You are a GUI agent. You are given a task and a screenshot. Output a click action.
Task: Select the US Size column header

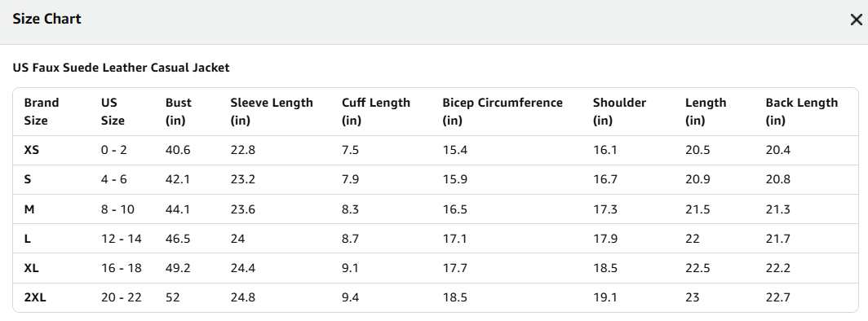click(x=113, y=112)
